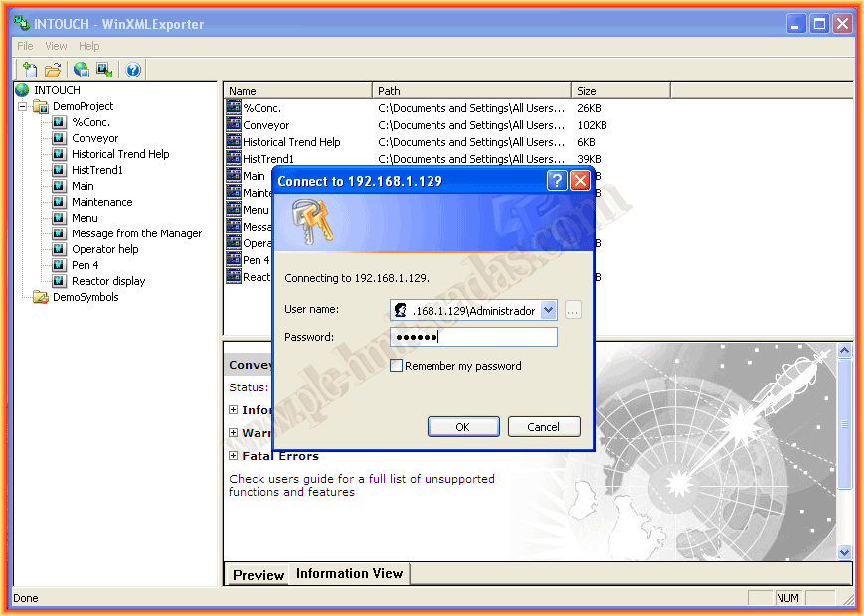Click the DemoSymbols folder icon
The image size is (864, 616).
pos(41,297)
